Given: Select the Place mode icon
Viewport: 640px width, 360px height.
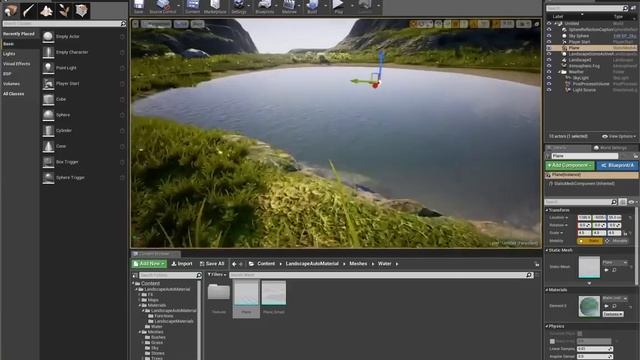Looking at the screenshot, I should [10, 10].
